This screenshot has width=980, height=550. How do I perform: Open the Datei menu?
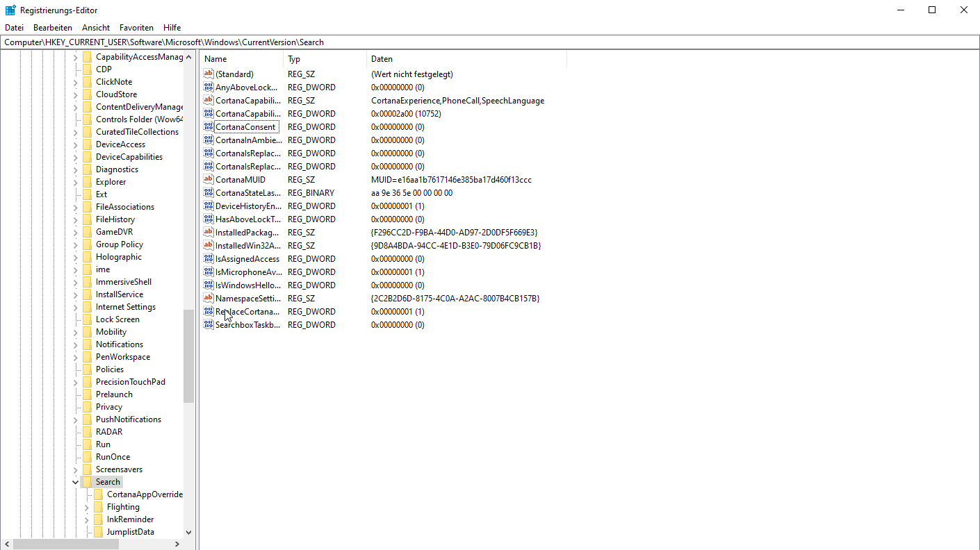click(14, 28)
